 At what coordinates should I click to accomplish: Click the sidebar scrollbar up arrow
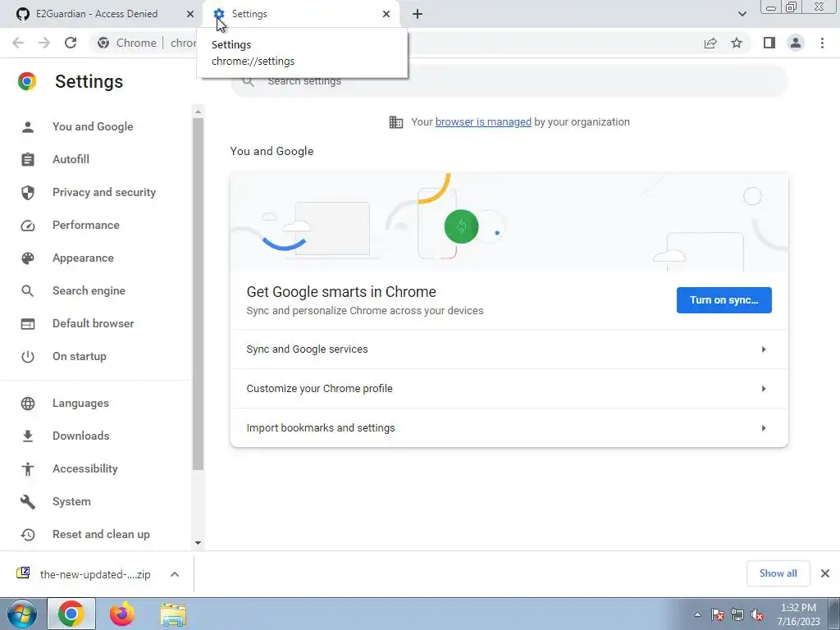pyautogui.click(x=199, y=112)
